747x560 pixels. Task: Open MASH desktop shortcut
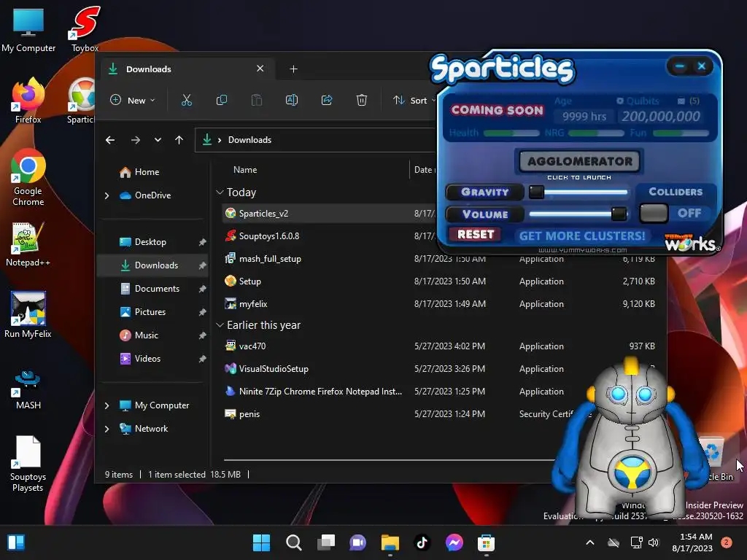coord(28,389)
